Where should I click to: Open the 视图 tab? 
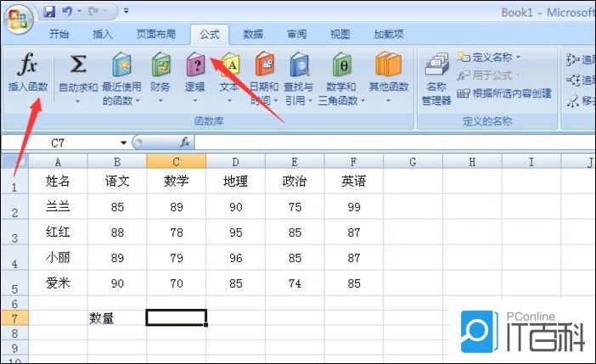click(340, 35)
